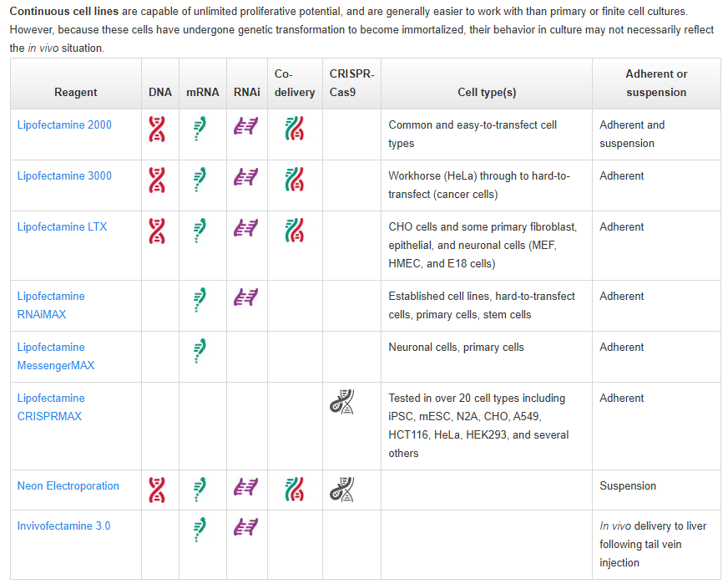Open the Lipofectamine 2000 link

point(64,125)
